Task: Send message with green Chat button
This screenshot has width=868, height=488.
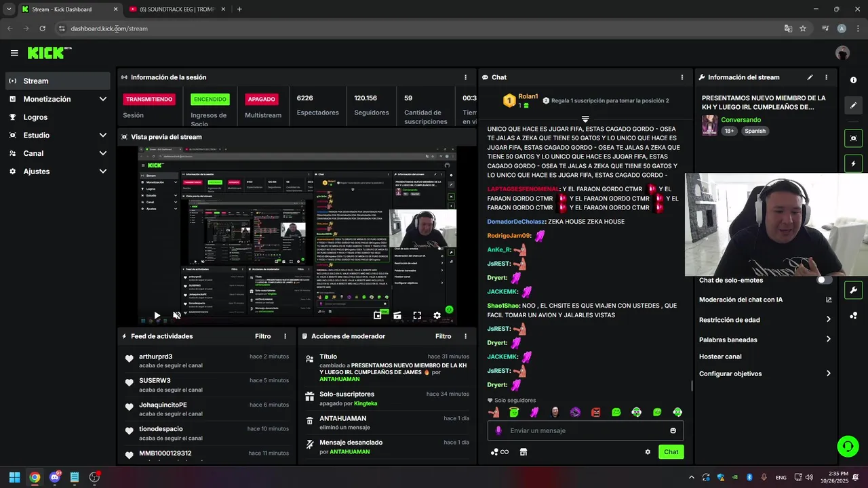Action: [671, 452]
